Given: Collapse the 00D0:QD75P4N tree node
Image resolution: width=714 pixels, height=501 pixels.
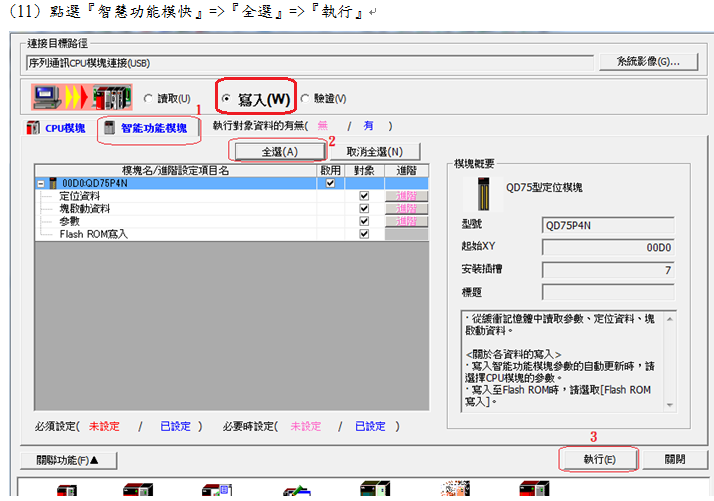Looking at the screenshot, I should [40, 184].
